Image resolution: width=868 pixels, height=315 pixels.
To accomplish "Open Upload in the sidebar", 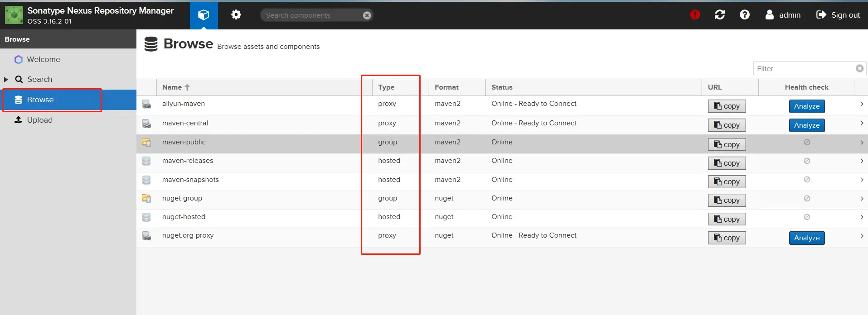I will (40, 120).
